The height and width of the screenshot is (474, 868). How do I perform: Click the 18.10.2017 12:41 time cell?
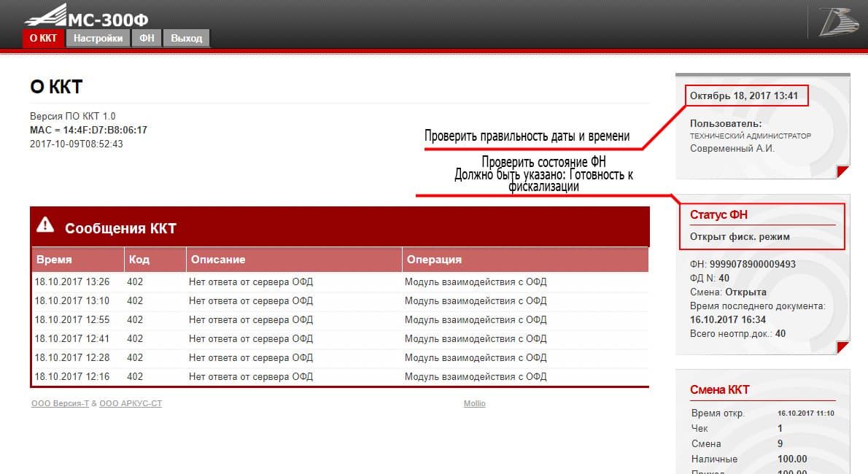[x=72, y=338]
